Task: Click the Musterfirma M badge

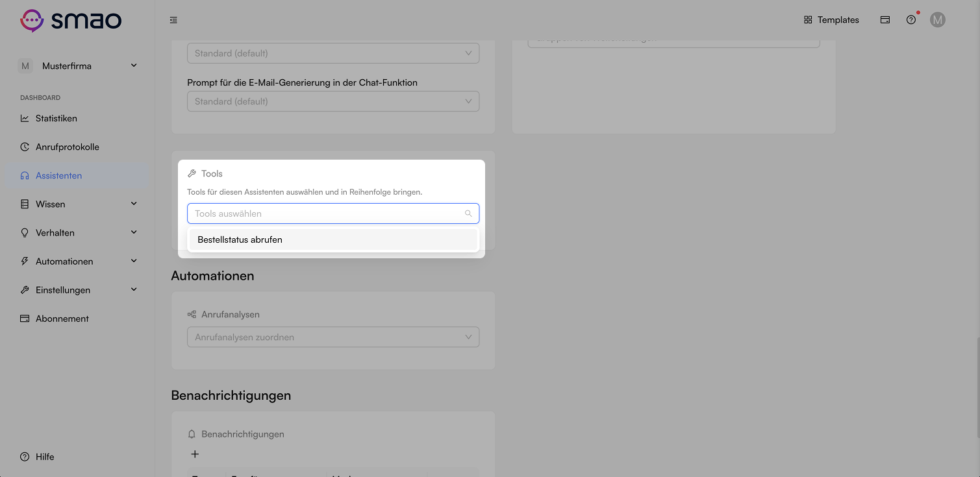Action: [x=25, y=66]
